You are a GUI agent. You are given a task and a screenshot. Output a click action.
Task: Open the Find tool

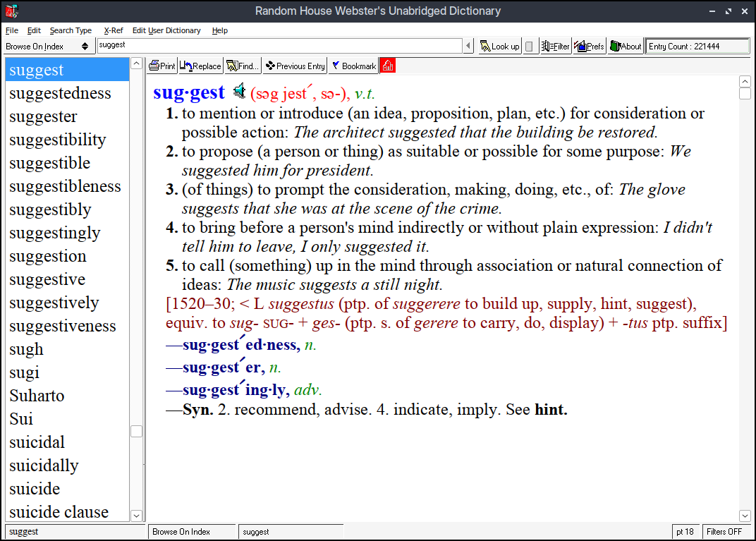click(243, 66)
